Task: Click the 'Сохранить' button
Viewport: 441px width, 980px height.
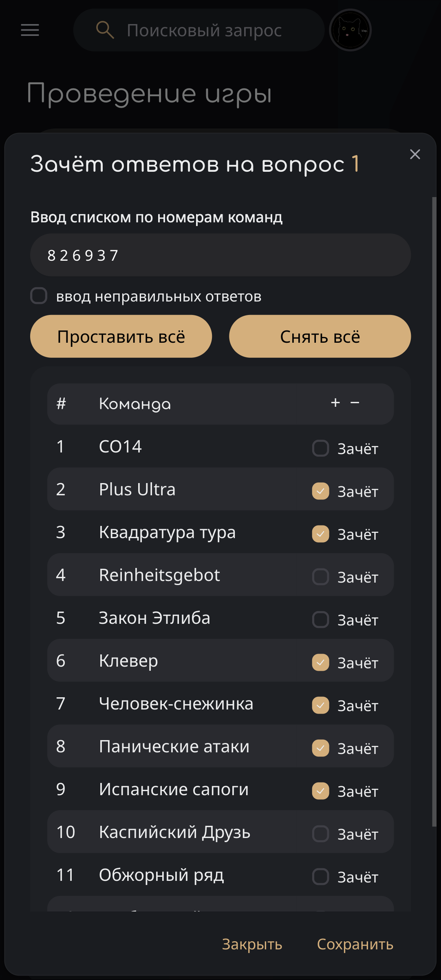Action: tap(355, 944)
